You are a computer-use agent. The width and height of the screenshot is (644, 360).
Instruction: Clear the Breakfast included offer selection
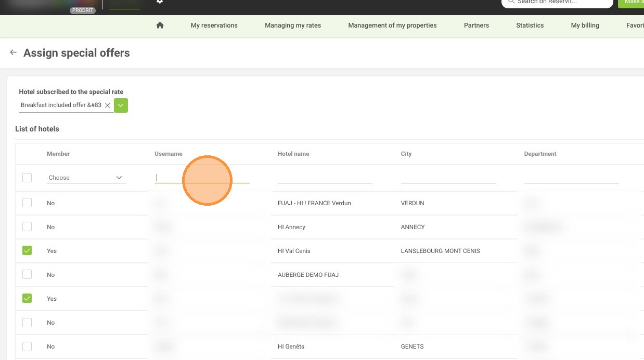click(108, 105)
